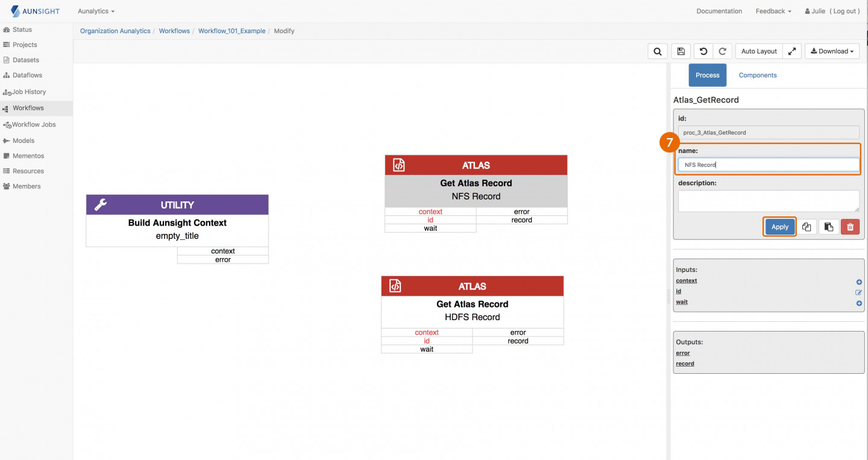Paste the copied process
Screen dimensions: 868x460
(x=829, y=227)
